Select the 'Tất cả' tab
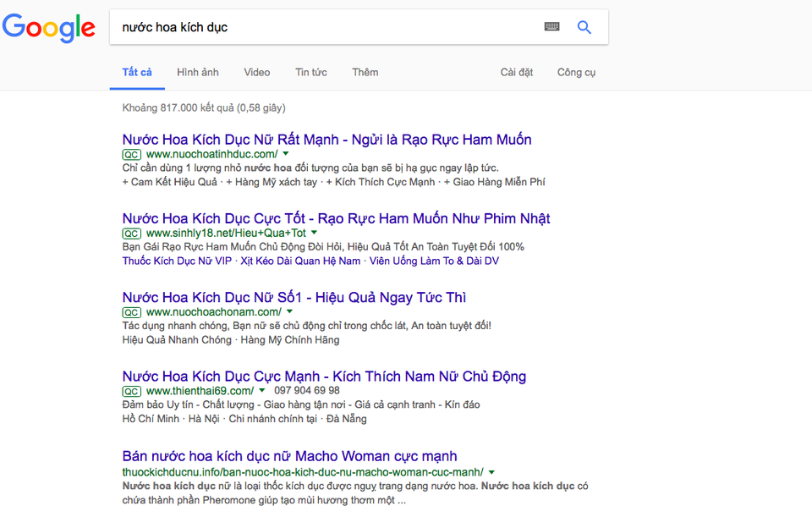 click(x=137, y=73)
